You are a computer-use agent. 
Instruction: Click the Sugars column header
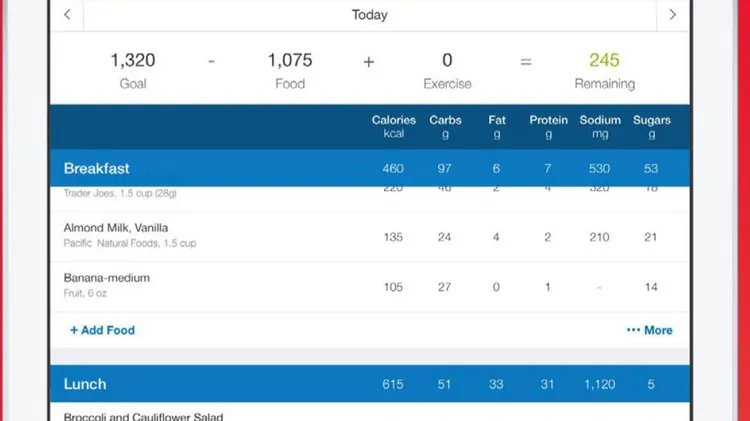651,127
